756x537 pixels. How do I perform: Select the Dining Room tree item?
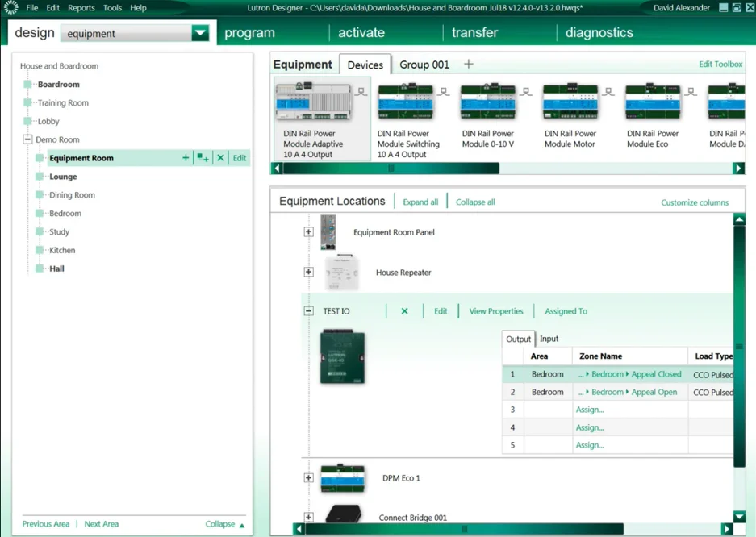[72, 195]
